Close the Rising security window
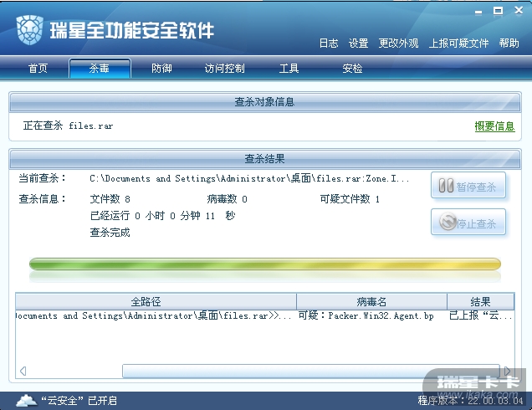532x410 pixels. click(519, 11)
